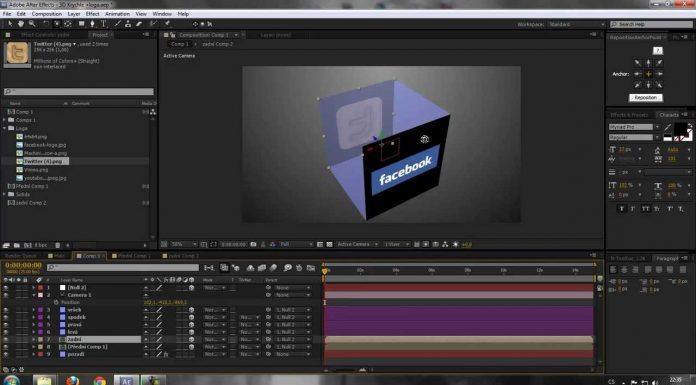696x385 pixels.
Task: Hide the pozadí layer eye
Action: click(x=6, y=354)
